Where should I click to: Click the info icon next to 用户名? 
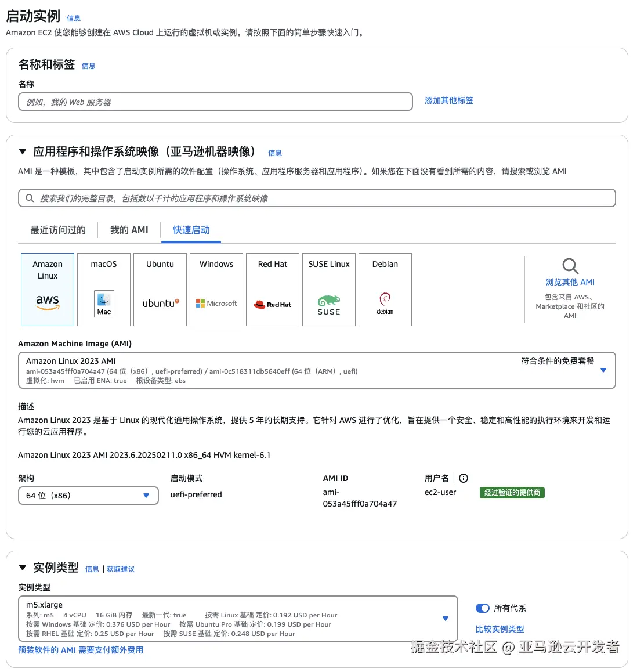[464, 478]
